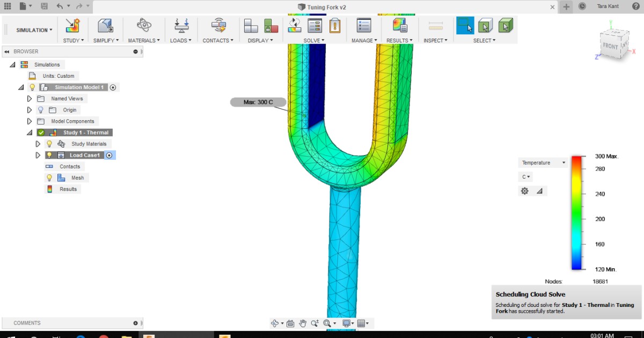The width and height of the screenshot is (644, 338).
Task: Toggle visibility of the Mesh item
Action: (50, 177)
